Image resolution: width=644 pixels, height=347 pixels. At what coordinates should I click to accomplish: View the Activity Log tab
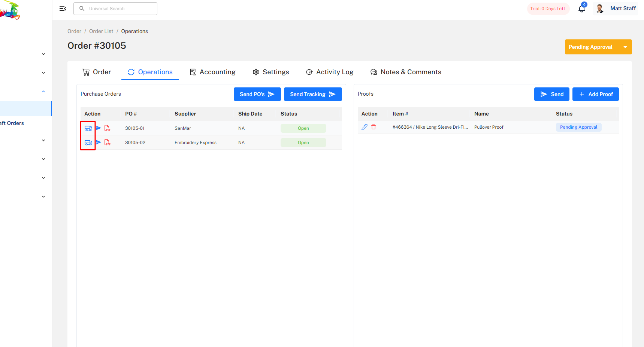click(x=330, y=72)
